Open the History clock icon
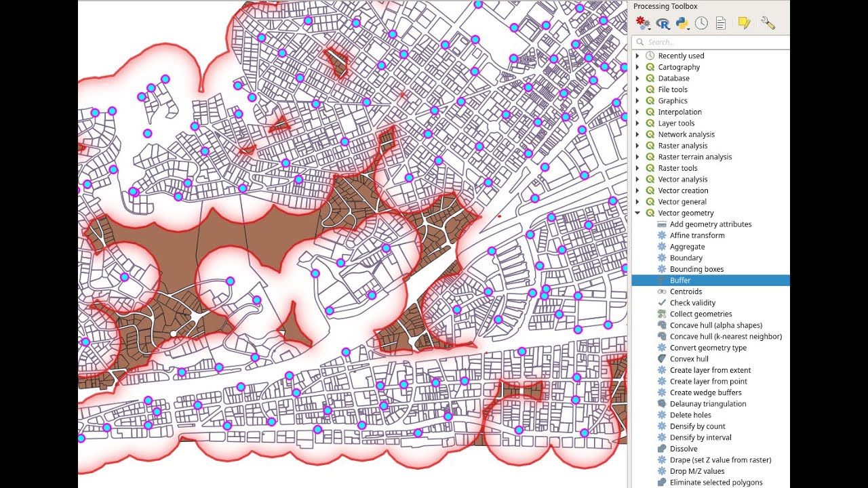This screenshot has height=488, width=868. coord(701,23)
